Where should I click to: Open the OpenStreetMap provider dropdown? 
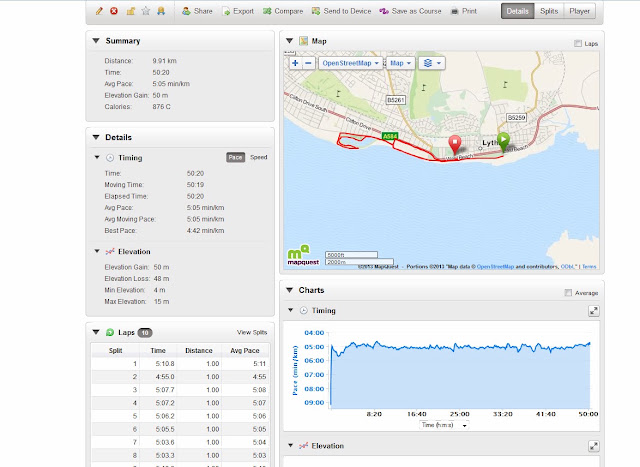pyautogui.click(x=351, y=63)
